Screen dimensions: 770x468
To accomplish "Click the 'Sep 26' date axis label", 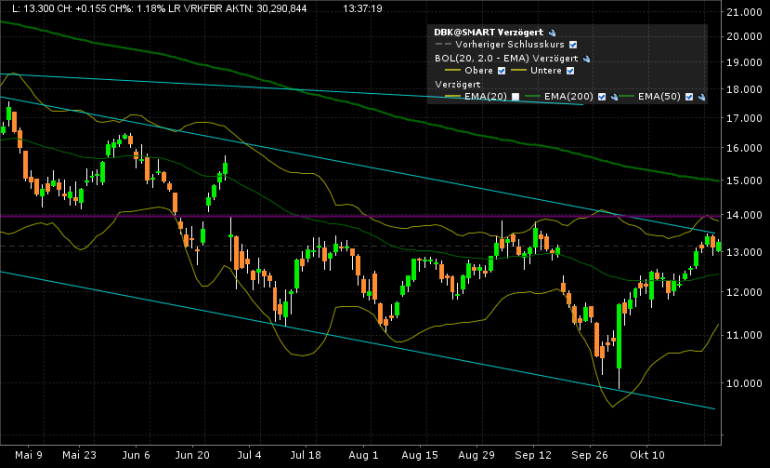I will (589, 455).
